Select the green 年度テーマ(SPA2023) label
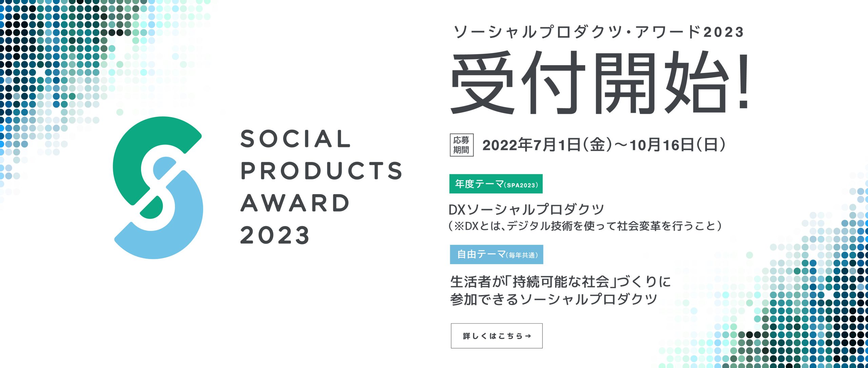Screen dimensions: 868x368 coord(496,184)
